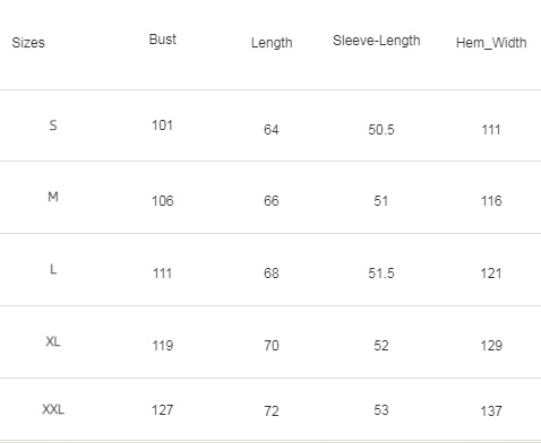Select the sleeve length value 51.5
541x443 pixels.
tap(381, 273)
